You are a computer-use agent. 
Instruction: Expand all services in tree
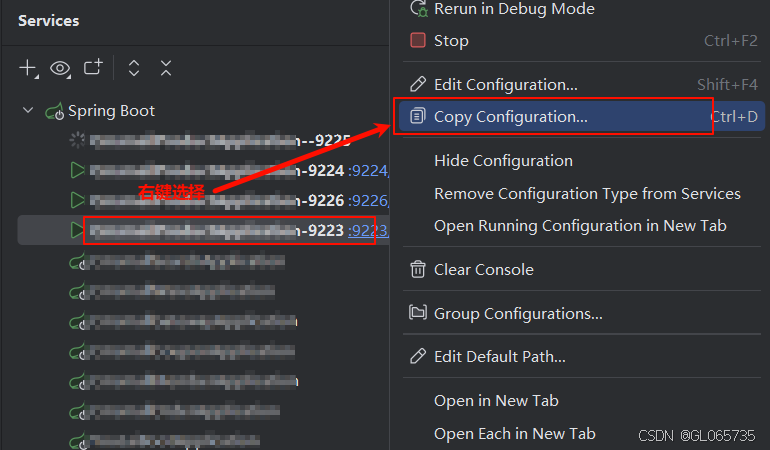coord(134,68)
